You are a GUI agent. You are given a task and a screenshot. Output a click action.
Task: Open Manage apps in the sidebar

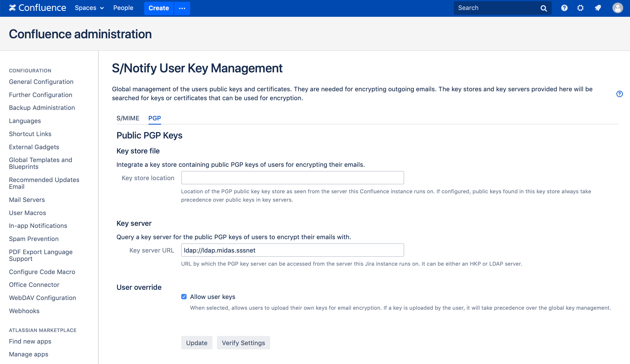(29, 354)
